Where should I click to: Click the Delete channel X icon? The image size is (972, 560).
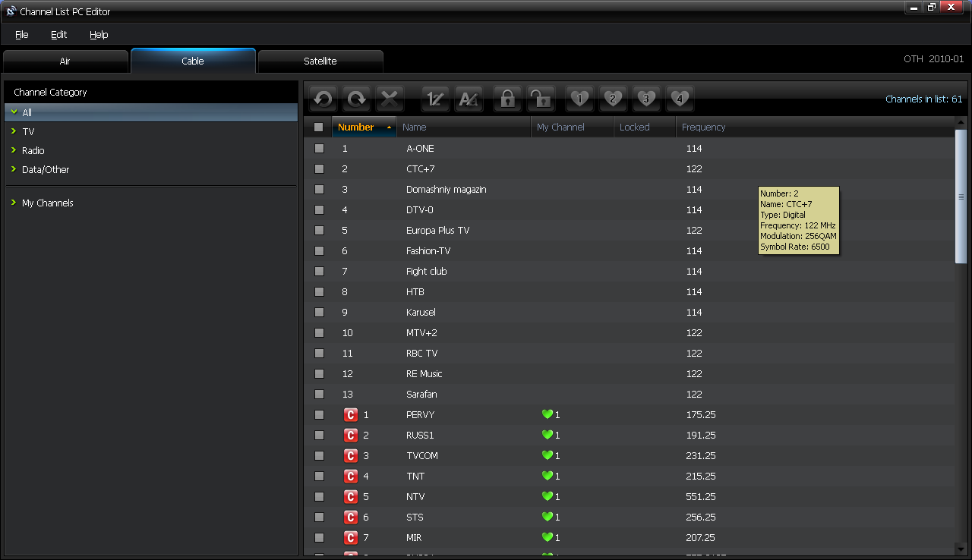coord(390,99)
